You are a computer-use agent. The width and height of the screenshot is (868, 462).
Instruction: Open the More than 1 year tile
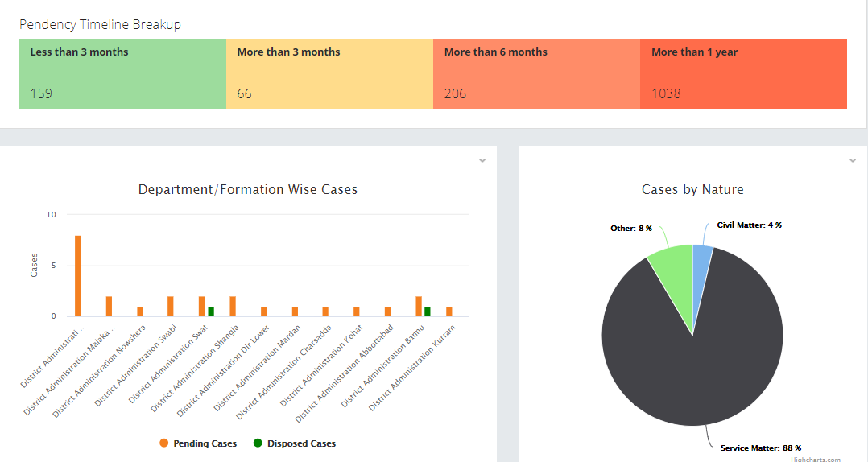coord(743,73)
